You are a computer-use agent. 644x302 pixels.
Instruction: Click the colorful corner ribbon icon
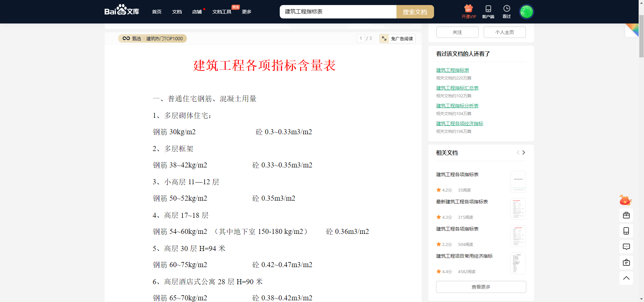coord(632,30)
